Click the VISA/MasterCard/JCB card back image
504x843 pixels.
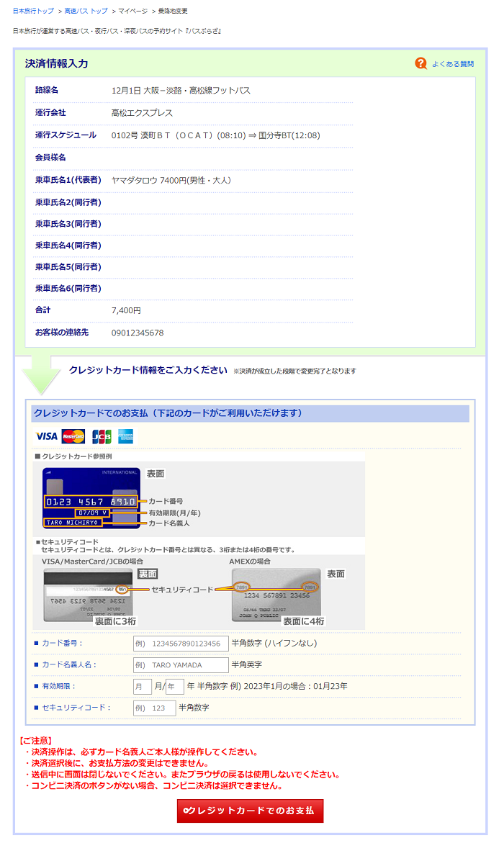tap(88, 595)
